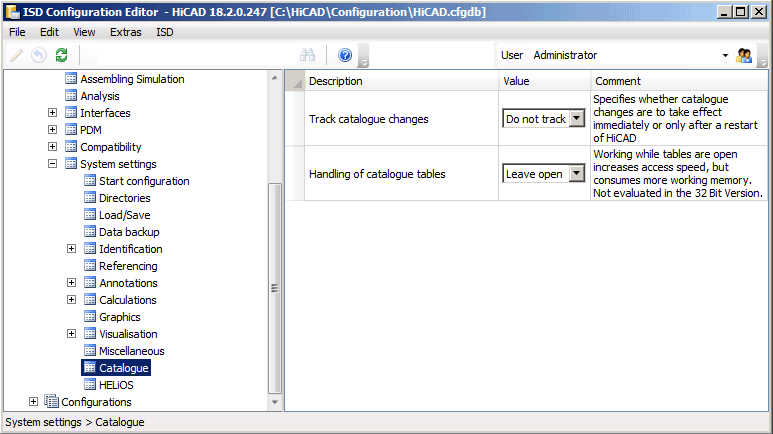Click the pencil edit toolbar icon
The height and width of the screenshot is (434, 773).
(17, 55)
